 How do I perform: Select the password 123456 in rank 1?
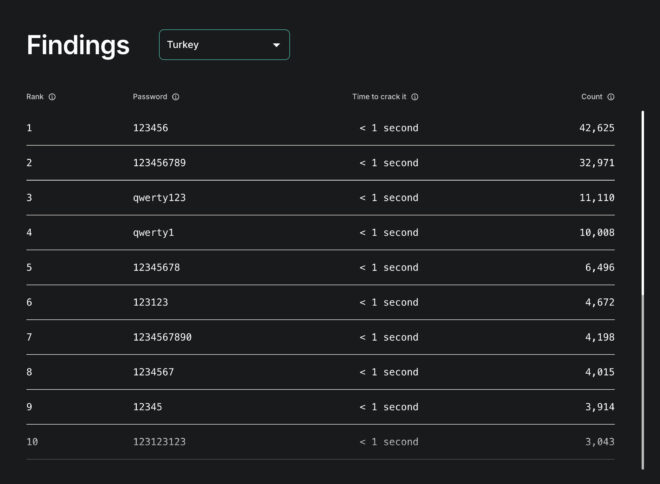click(x=150, y=128)
